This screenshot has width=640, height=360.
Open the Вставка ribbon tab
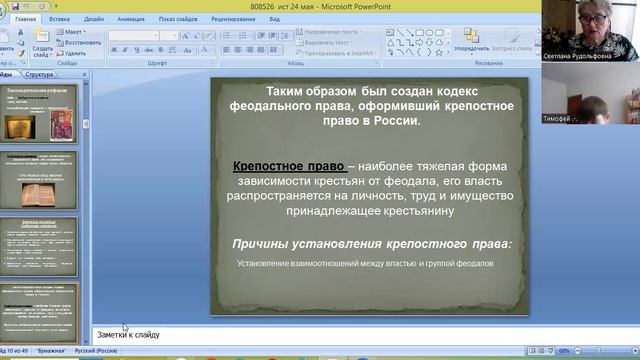tap(59, 19)
